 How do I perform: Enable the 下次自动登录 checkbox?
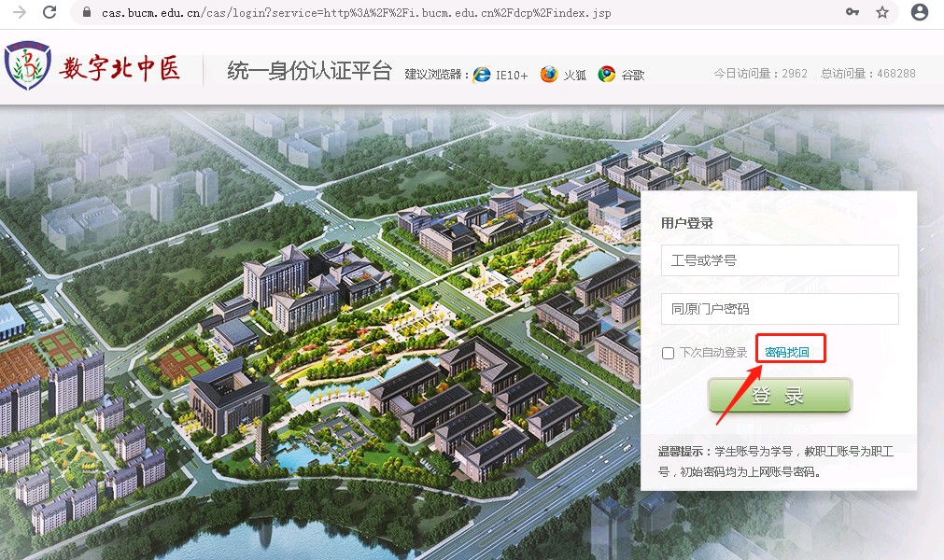click(x=668, y=353)
